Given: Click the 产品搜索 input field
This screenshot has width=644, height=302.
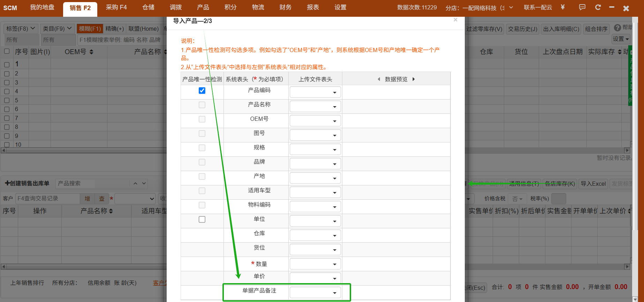Looking at the screenshot, I should click(x=92, y=183).
